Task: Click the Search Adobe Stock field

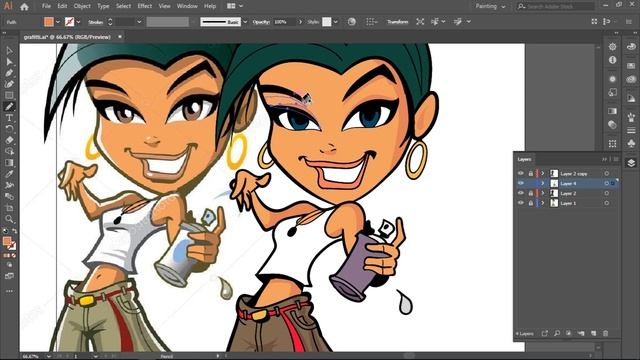Action: point(556,7)
